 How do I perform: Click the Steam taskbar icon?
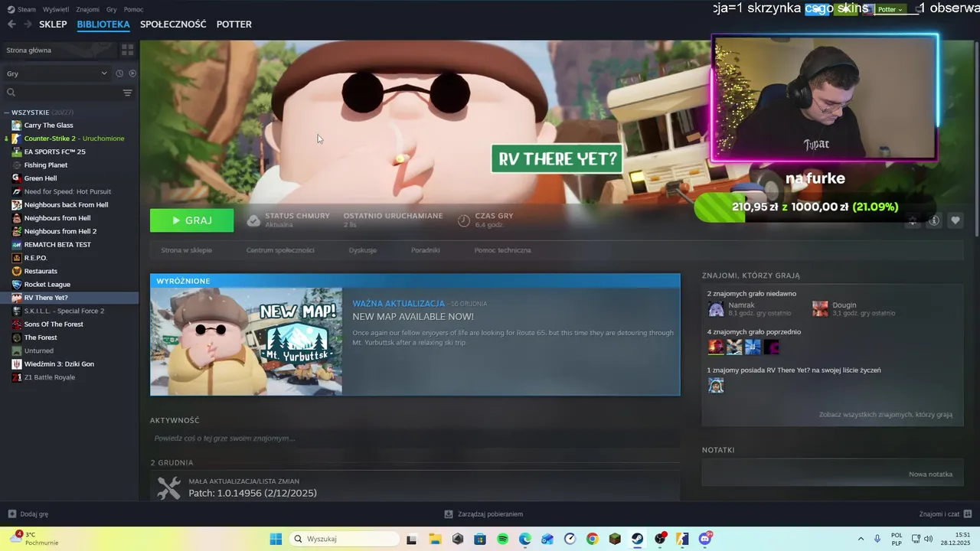coord(637,539)
